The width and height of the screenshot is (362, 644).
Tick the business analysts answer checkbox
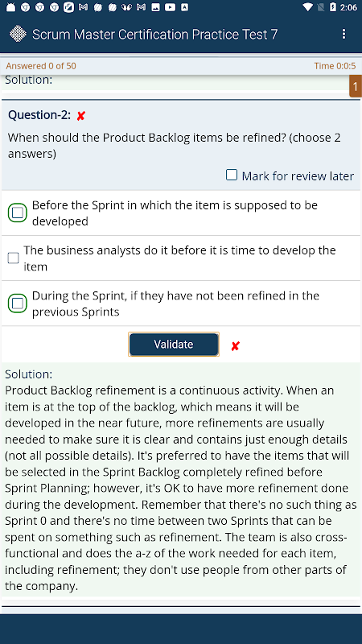point(14,258)
